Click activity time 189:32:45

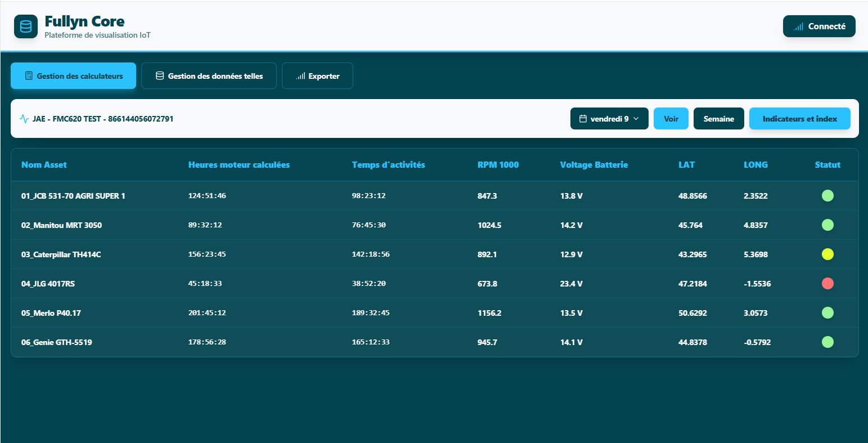tap(371, 313)
